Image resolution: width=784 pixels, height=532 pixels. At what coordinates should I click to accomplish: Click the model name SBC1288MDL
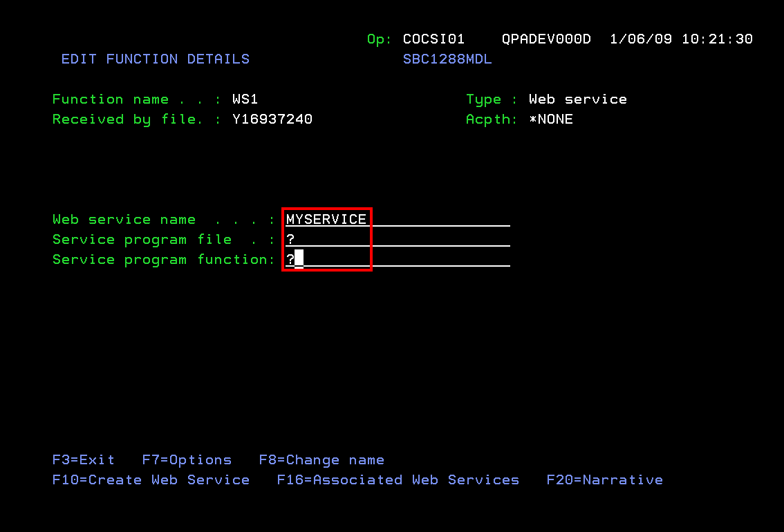(447, 59)
